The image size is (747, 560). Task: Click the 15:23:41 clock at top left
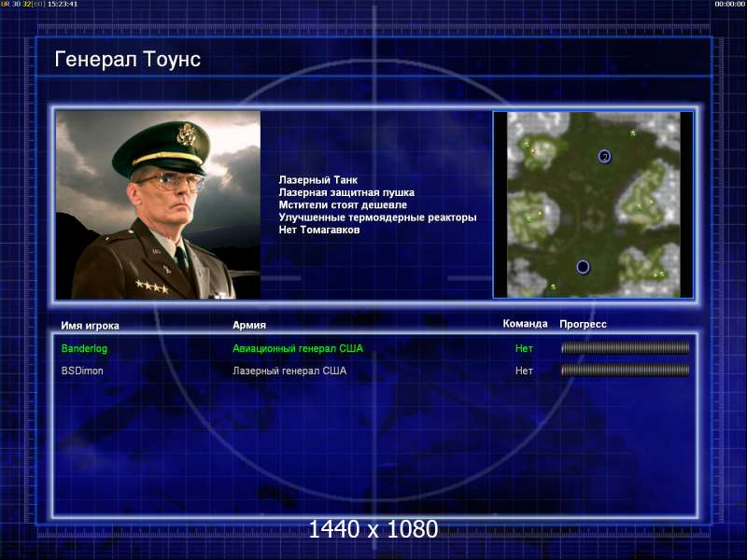[x=63, y=4]
